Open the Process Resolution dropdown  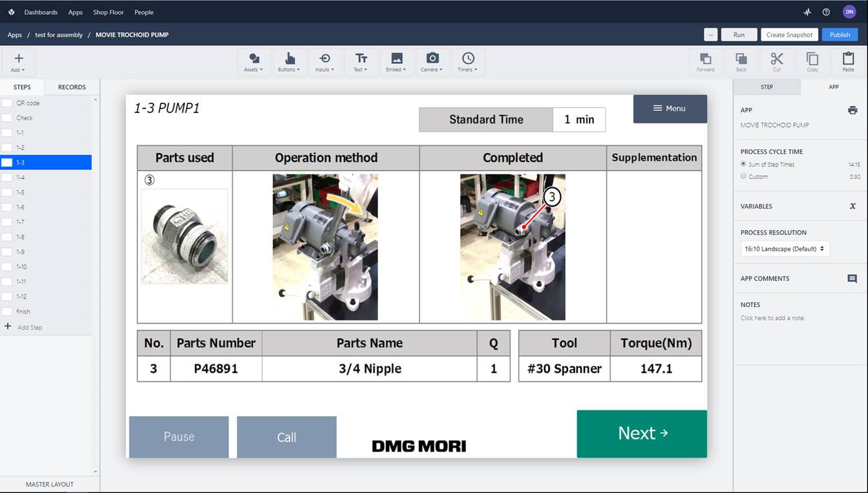click(784, 248)
